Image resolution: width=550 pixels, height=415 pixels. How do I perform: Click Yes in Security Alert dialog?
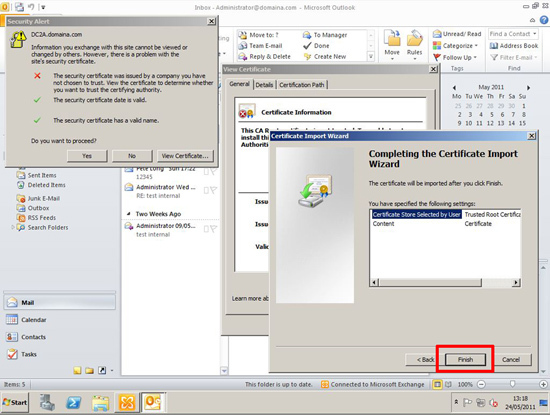(87, 156)
